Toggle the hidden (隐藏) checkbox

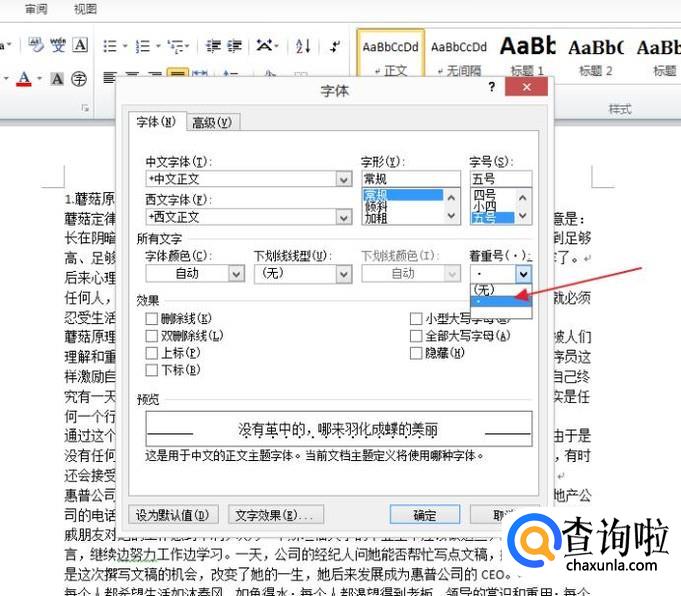tap(416, 353)
